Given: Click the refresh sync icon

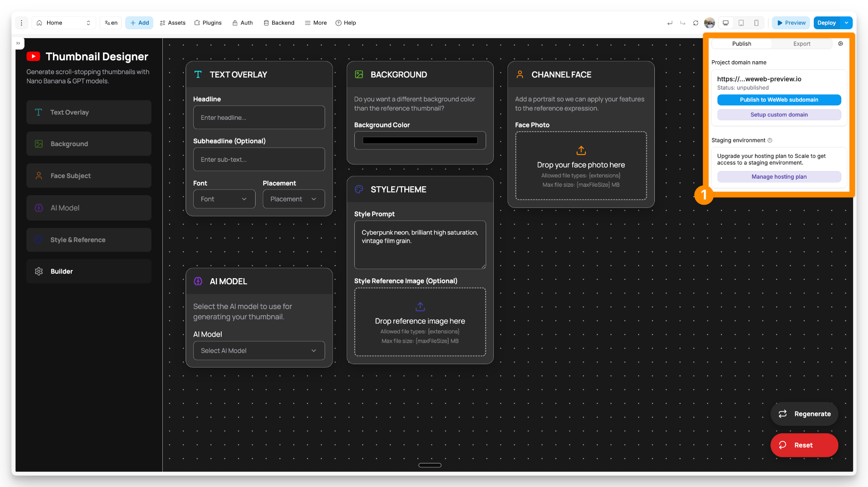Looking at the screenshot, I should pyautogui.click(x=696, y=23).
